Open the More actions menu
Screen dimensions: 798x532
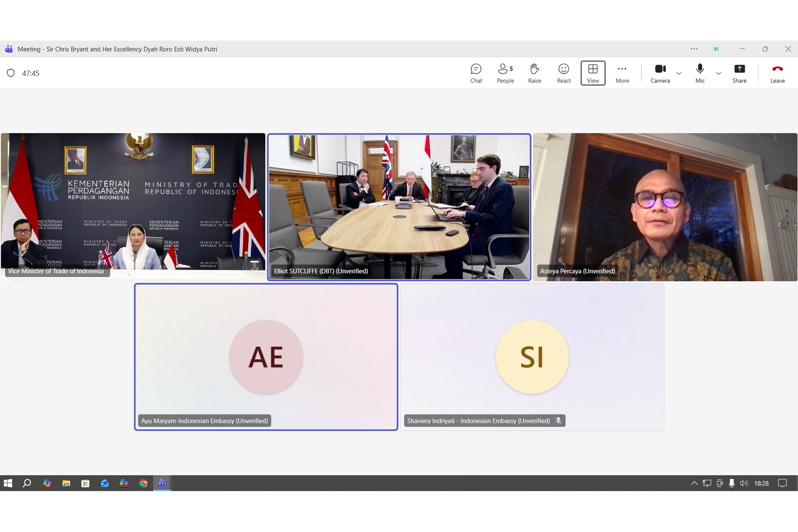(x=622, y=73)
